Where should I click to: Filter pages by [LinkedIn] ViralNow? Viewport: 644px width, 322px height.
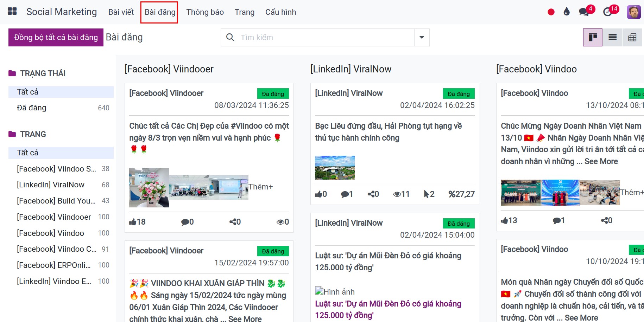click(51, 185)
